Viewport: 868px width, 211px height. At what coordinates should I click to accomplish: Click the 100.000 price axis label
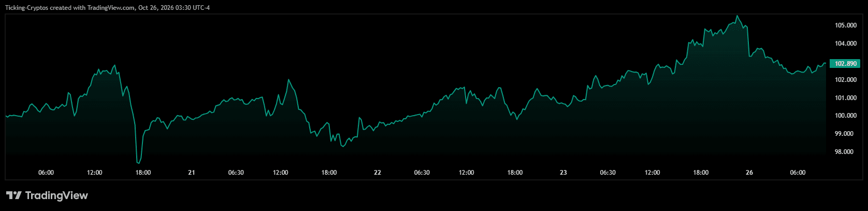[845, 116]
